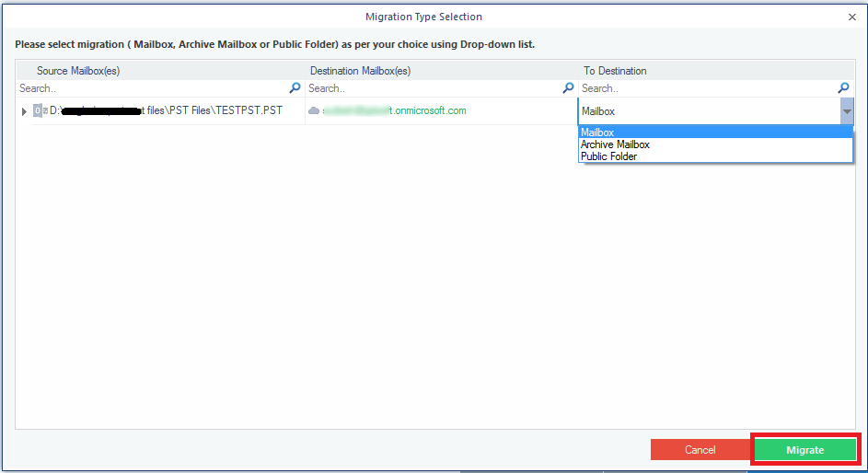Image resolution: width=868 pixels, height=473 pixels.
Task: Close the Migration Type Selection dialog
Action: pos(852,17)
